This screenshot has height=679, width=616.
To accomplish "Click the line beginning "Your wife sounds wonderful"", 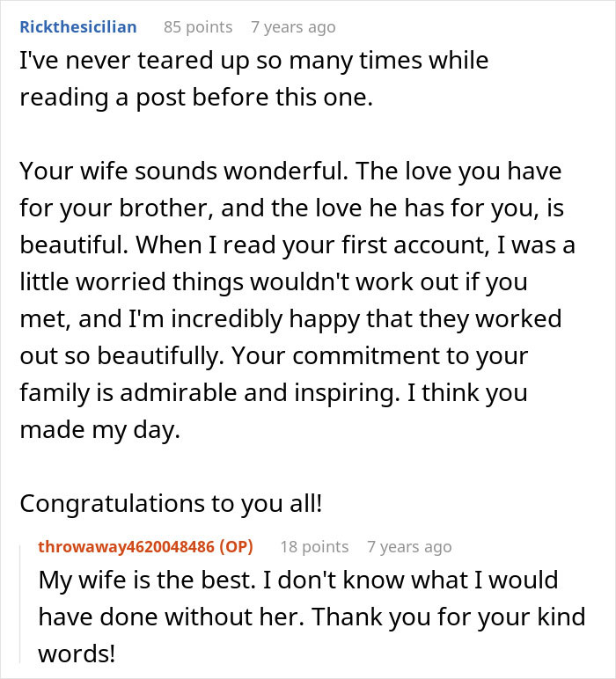I will pyautogui.click(x=290, y=172).
